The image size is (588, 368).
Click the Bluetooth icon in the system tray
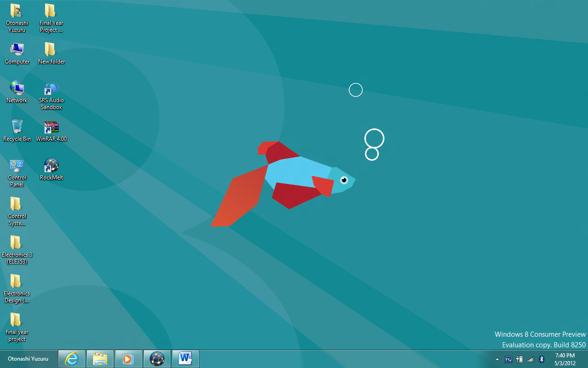(x=541, y=359)
